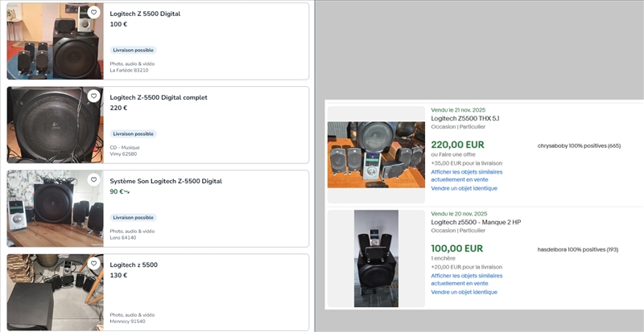644x332 pixels.
Task: Open the Logitech Z5500 THX 5.1 sold item
Action: click(x=464, y=118)
